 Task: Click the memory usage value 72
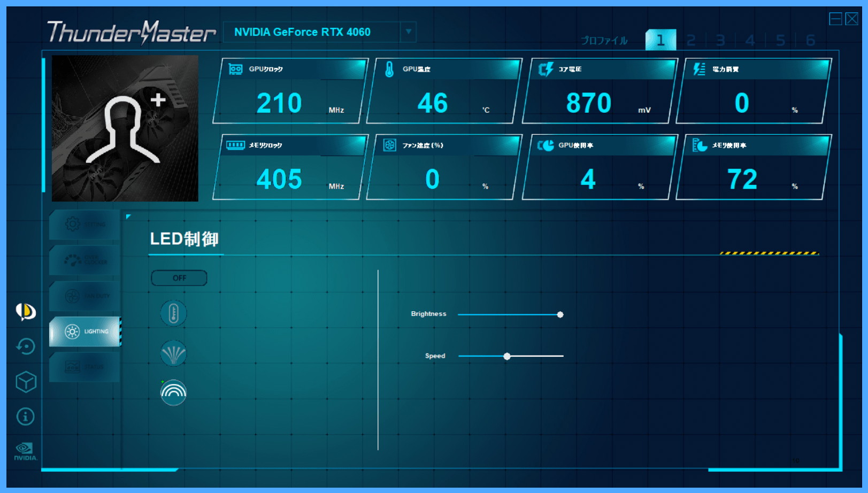[x=742, y=179]
